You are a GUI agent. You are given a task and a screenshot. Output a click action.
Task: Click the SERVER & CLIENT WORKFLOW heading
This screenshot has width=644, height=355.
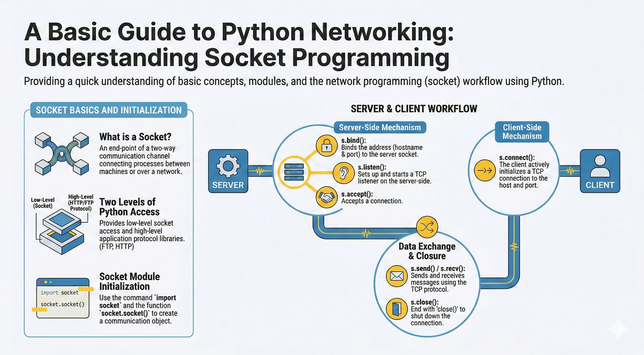click(414, 109)
